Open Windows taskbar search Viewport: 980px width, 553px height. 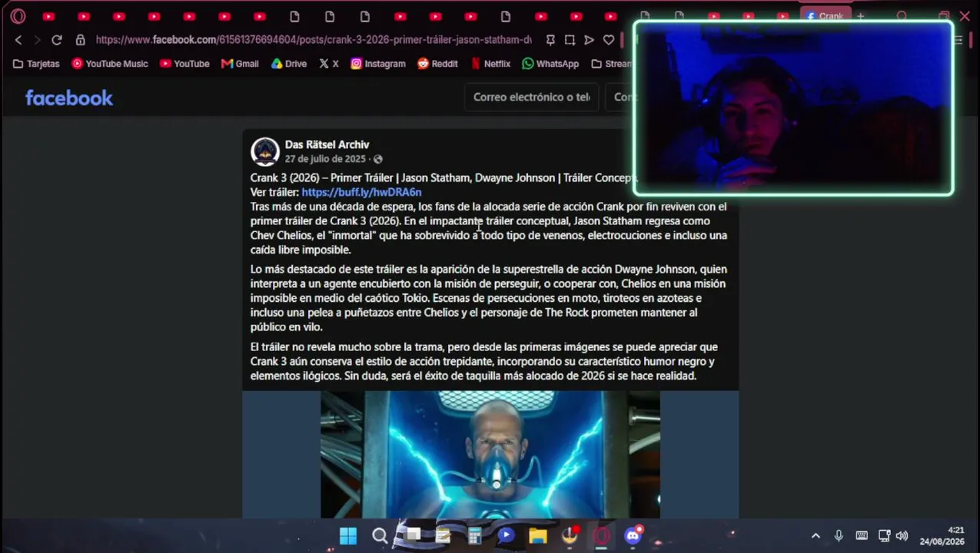coord(380,535)
